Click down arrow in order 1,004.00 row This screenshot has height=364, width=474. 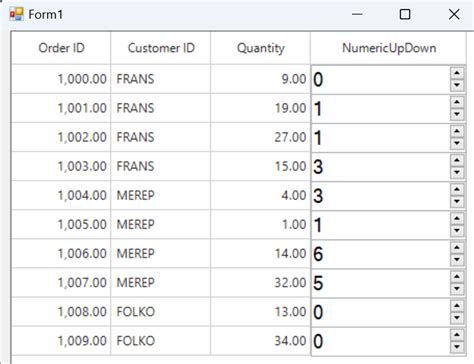[x=457, y=202]
